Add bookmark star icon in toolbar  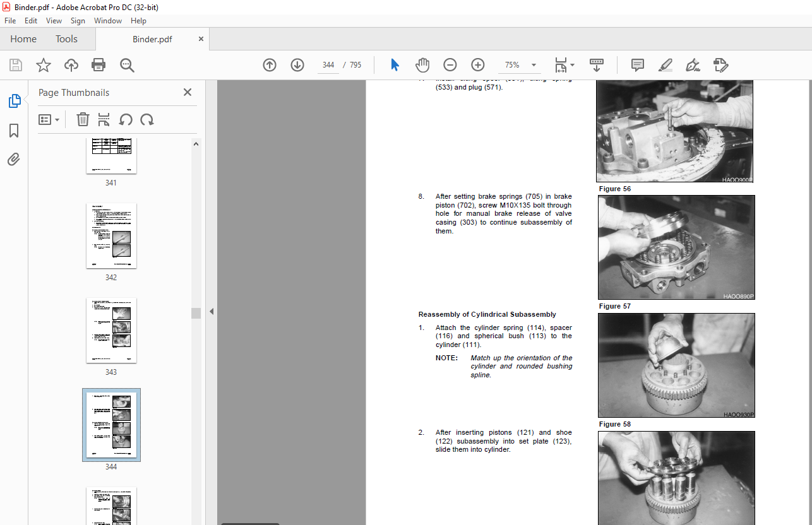44,65
